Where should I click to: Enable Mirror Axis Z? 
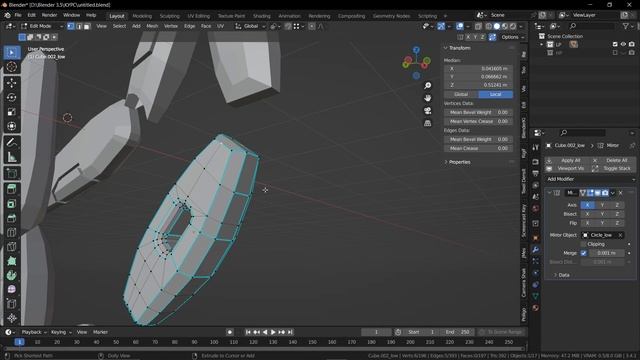(x=617, y=205)
